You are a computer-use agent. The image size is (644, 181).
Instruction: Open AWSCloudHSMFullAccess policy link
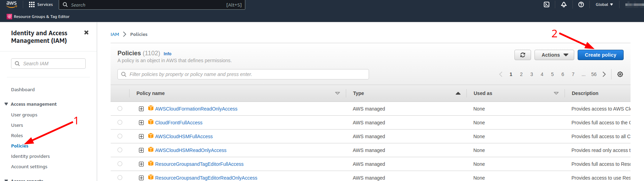pos(184,136)
